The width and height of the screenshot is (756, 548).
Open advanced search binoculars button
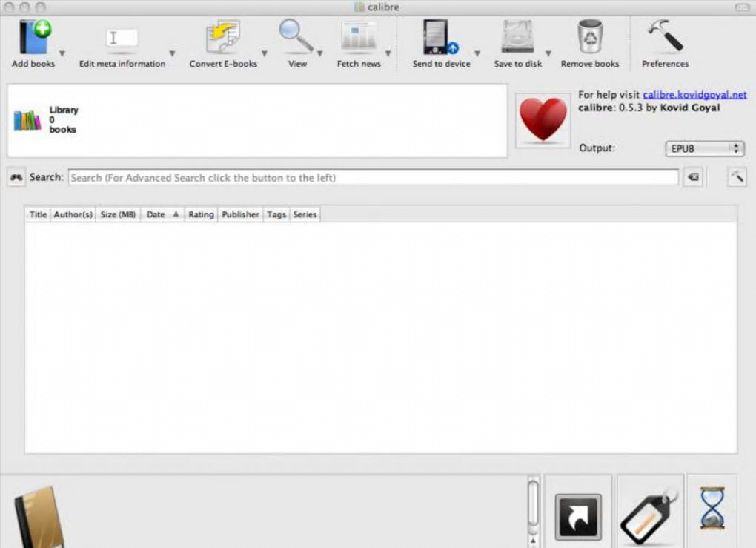click(16, 177)
